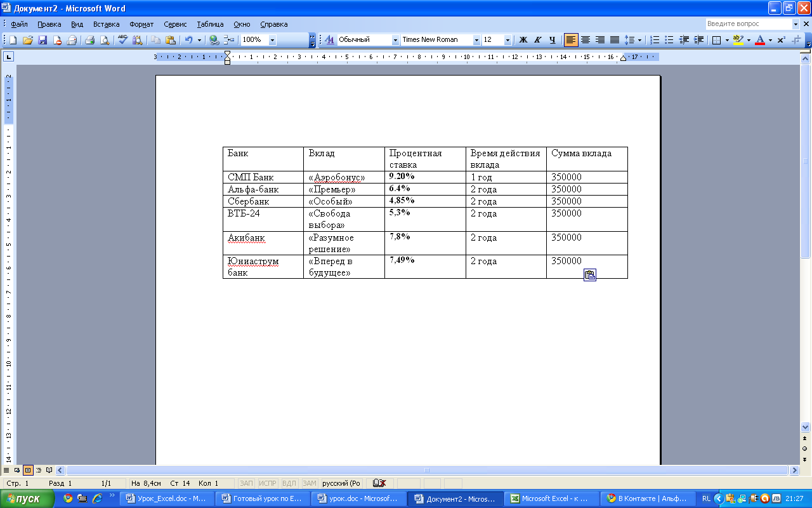The width and height of the screenshot is (812, 508).
Task: Open the zoom 100% dropdown
Action: 272,39
